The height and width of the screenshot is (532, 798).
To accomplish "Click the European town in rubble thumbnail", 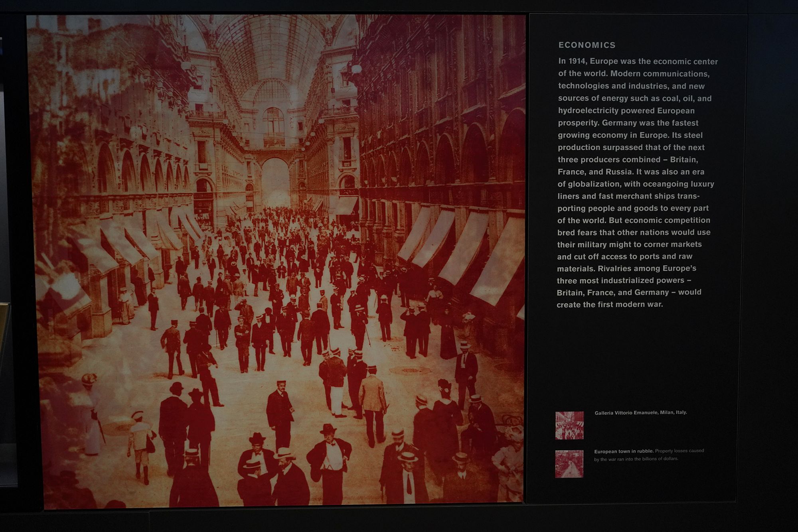I will [569, 464].
